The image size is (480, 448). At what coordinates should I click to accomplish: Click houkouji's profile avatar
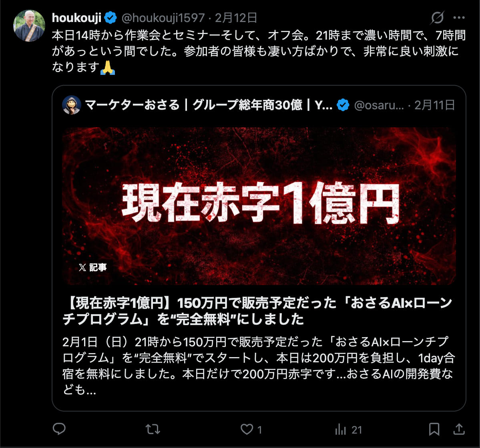29,26
